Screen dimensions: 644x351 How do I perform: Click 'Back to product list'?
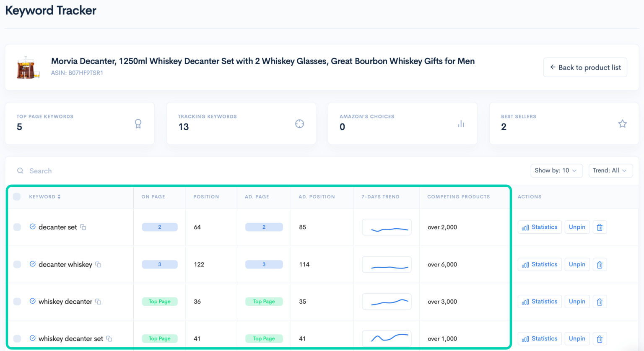click(585, 67)
